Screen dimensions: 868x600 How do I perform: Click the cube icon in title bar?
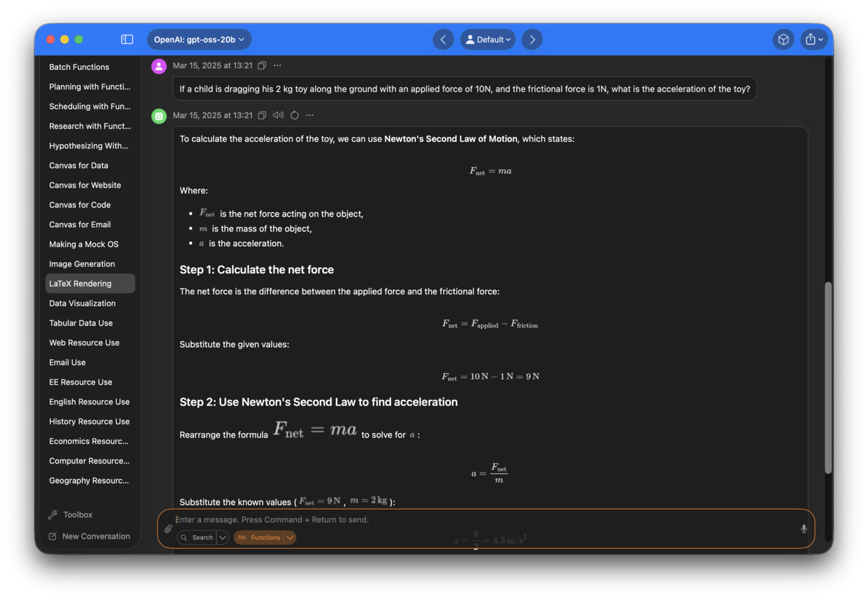pos(783,39)
